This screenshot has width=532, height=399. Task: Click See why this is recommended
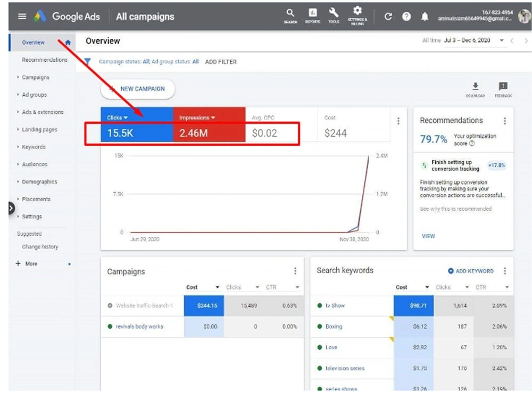[x=456, y=209]
